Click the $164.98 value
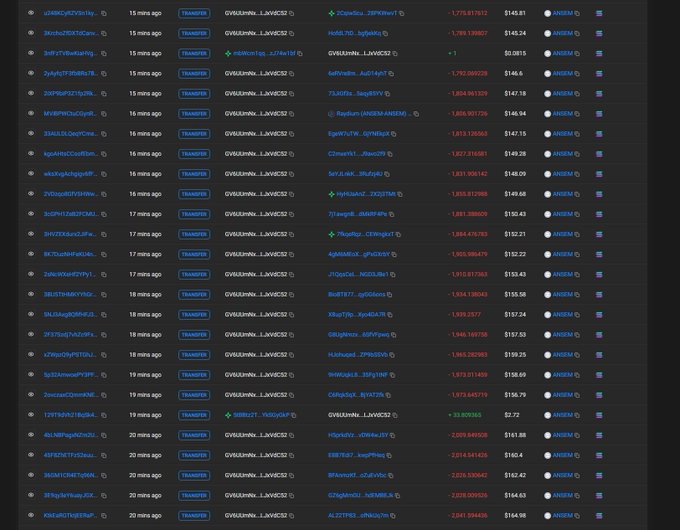The height and width of the screenshot is (530, 680). click(x=515, y=516)
